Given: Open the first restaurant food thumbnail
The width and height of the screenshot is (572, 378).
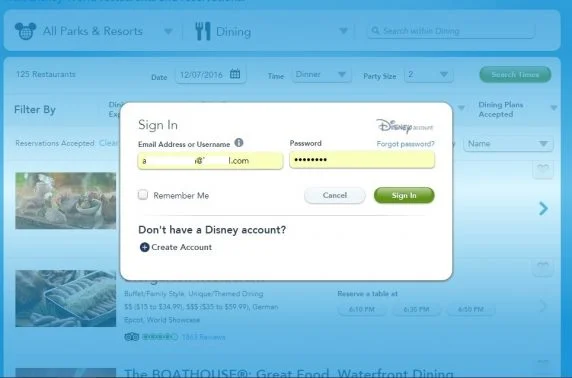Looking at the screenshot, I should pos(66,201).
